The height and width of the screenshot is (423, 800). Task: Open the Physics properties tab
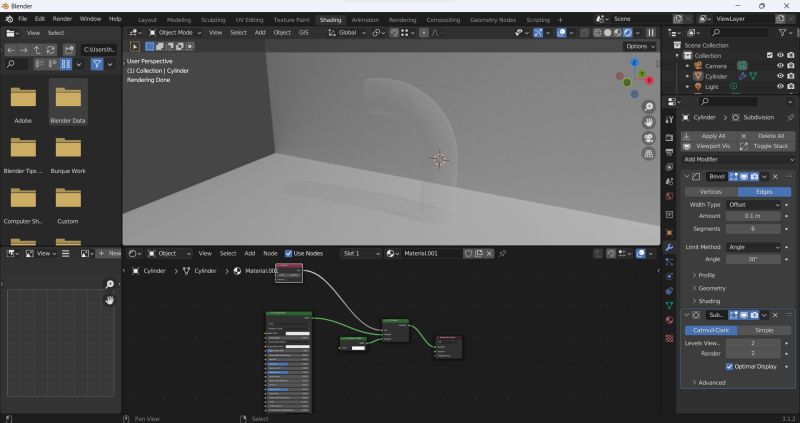pyautogui.click(x=669, y=276)
